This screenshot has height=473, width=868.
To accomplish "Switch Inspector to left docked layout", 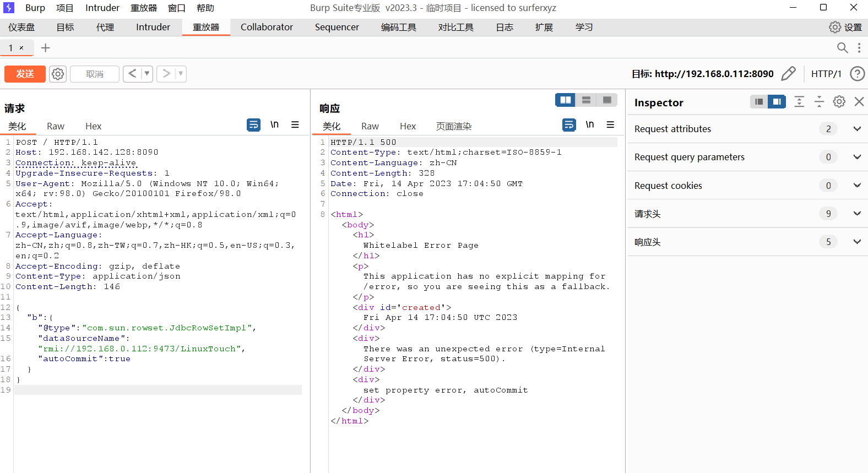I will (759, 101).
